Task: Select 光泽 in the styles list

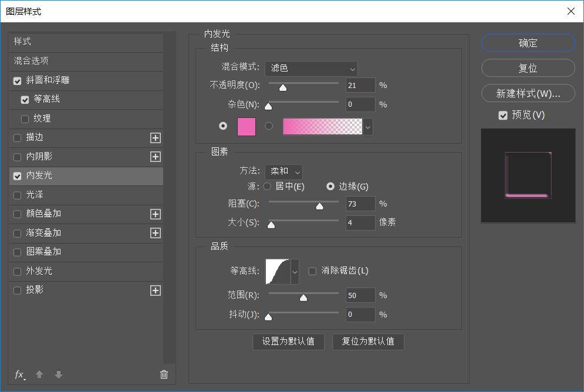Action: point(35,195)
